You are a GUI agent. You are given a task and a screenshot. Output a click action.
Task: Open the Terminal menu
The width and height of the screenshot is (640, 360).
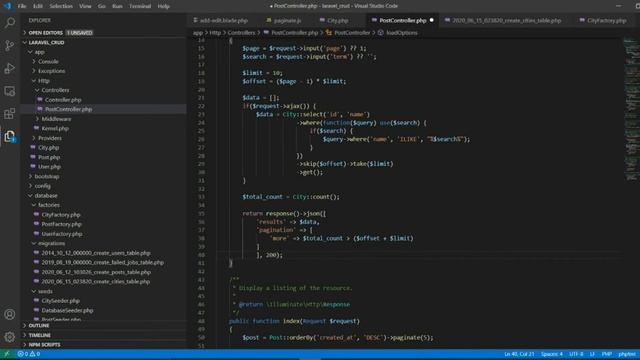coord(140,6)
